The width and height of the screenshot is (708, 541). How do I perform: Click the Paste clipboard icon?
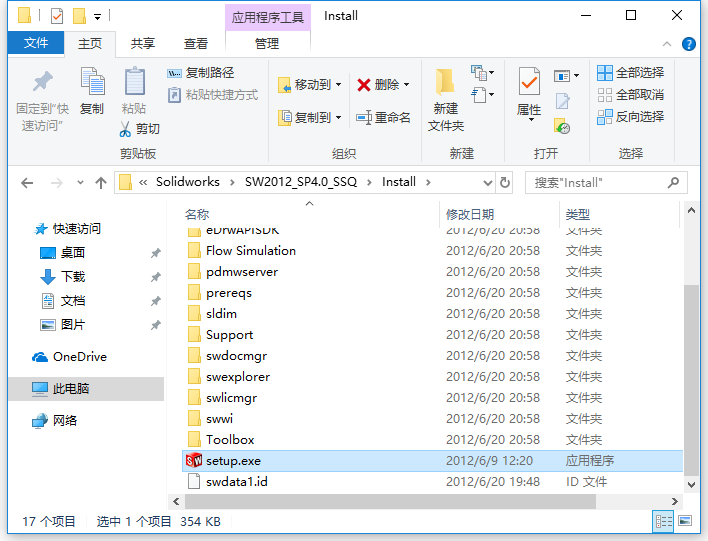point(135,81)
